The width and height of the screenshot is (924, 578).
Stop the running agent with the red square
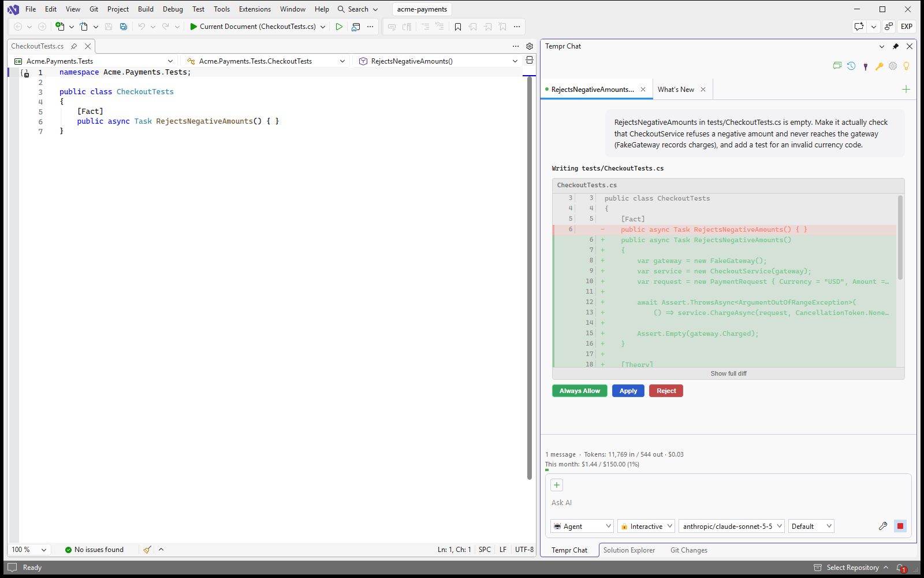pyautogui.click(x=900, y=526)
